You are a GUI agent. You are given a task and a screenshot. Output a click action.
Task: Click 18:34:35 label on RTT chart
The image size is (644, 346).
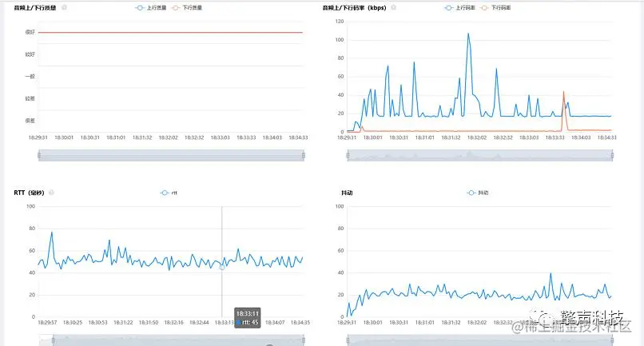(300, 323)
